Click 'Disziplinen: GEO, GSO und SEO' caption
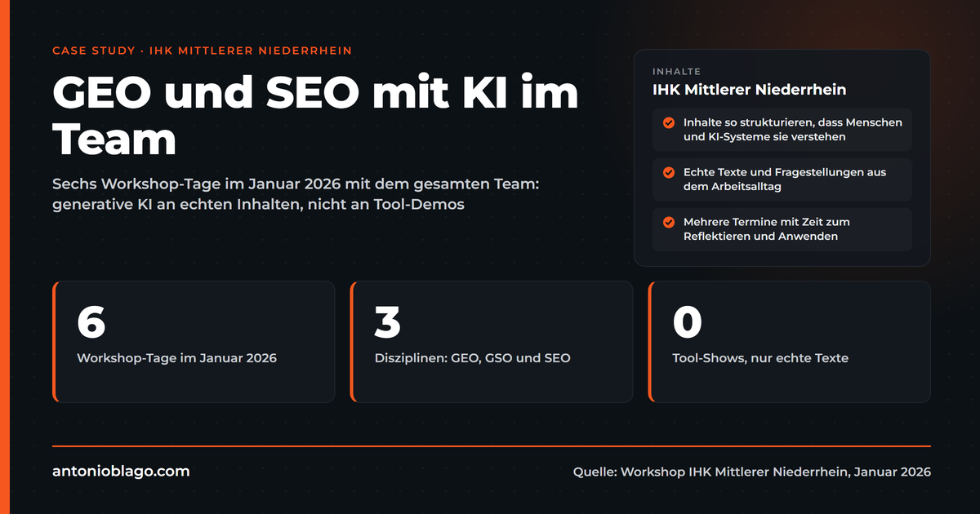The image size is (980, 514). [x=473, y=358]
